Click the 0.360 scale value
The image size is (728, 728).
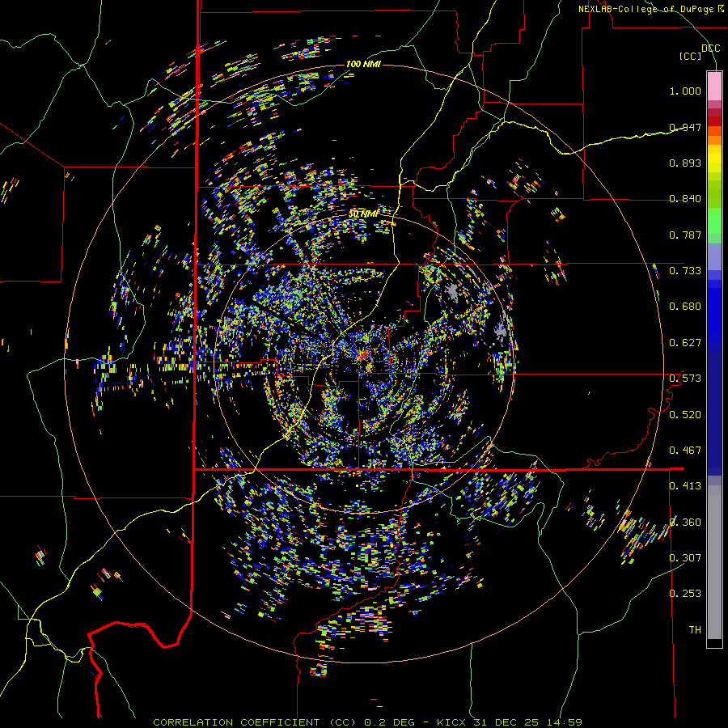(685, 523)
